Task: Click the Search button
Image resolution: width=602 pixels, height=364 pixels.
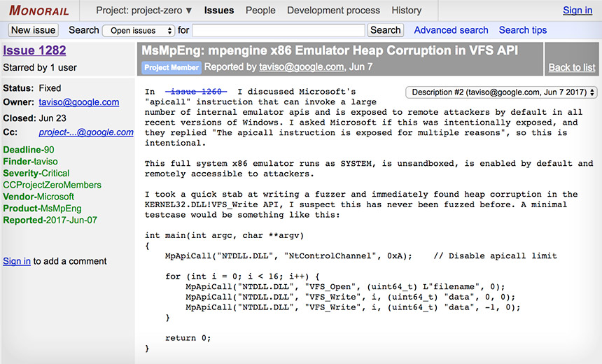Action: pyautogui.click(x=386, y=30)
